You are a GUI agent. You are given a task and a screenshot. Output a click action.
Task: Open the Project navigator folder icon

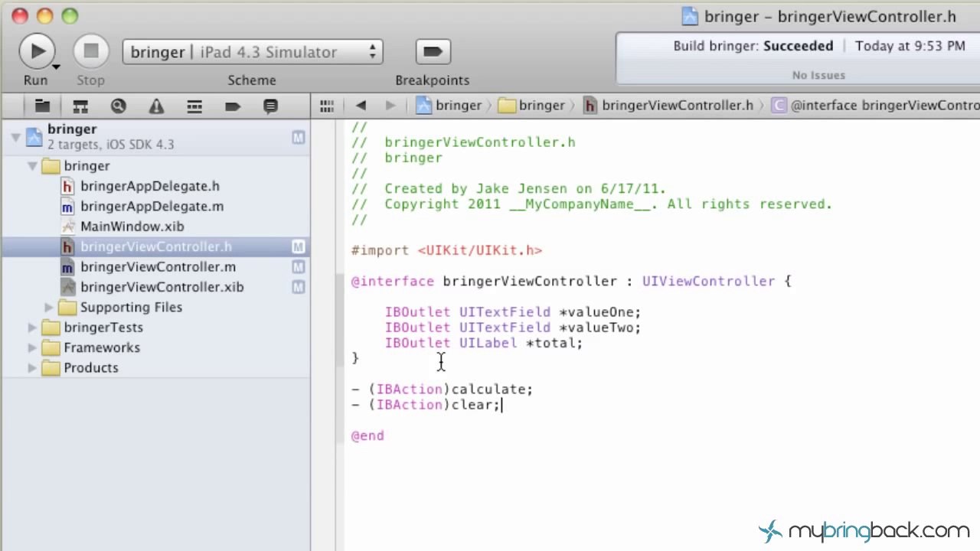[42, 106]
